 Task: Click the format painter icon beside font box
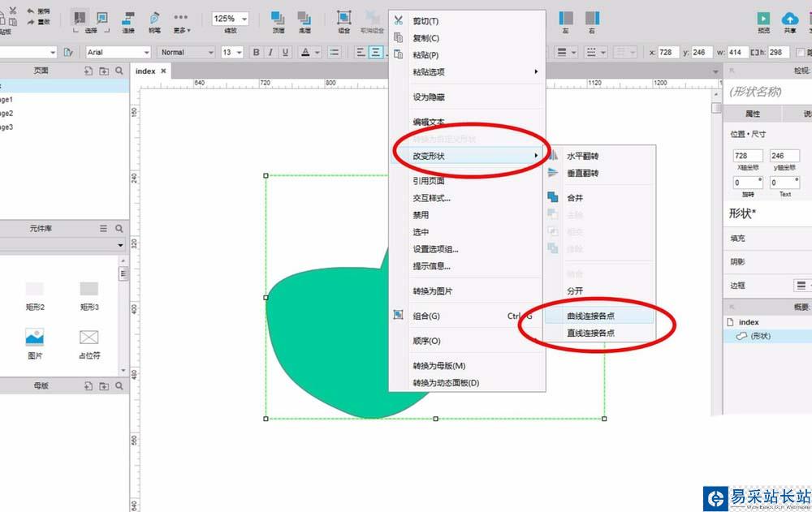[68, 52]
